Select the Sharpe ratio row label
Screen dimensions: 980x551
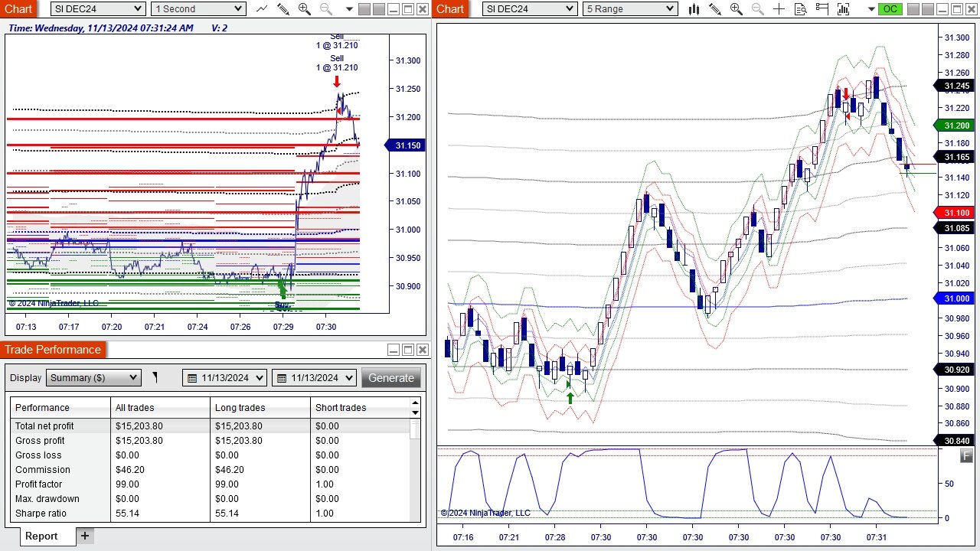pyautogui.click(x=41, y=514)
